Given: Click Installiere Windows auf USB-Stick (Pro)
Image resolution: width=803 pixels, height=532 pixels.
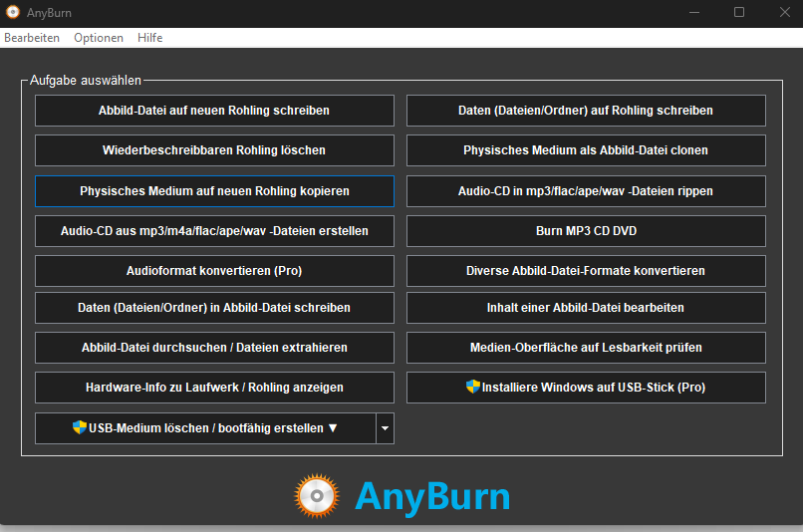Looking at the screenshot, I should click(586, 388).
